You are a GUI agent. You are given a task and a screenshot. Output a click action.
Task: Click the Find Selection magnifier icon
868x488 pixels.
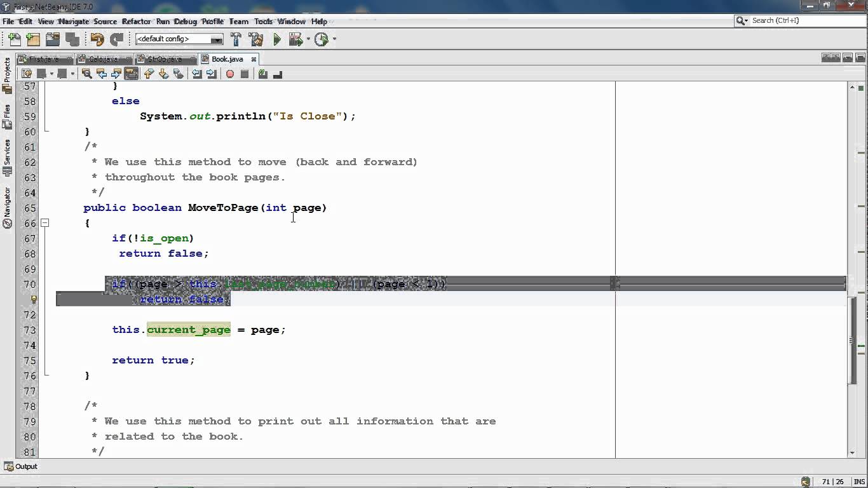(x=87, y=74)
